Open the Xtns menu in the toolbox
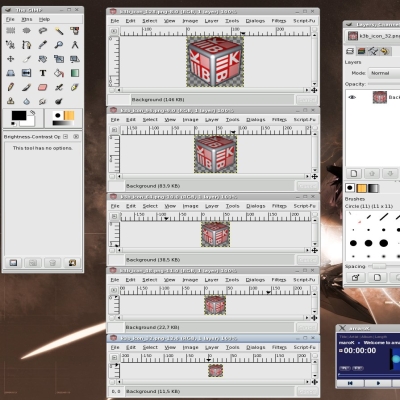This screenshot has width=400, height=400. (x=27, y=19)
